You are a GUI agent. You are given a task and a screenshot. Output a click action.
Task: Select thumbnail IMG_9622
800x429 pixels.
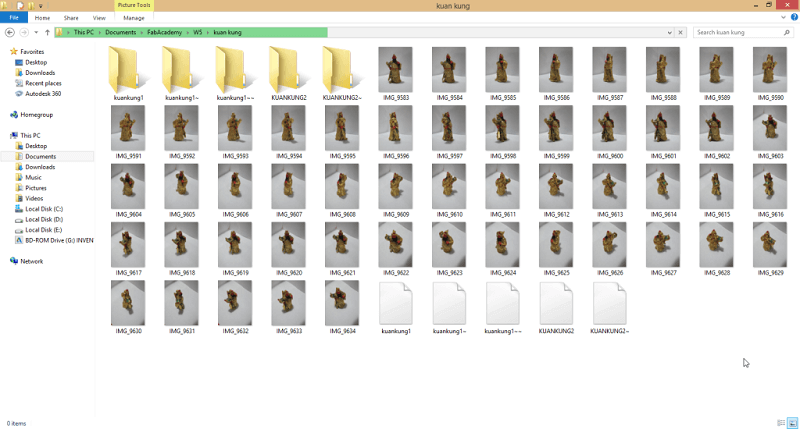click(x=395, y=249)
